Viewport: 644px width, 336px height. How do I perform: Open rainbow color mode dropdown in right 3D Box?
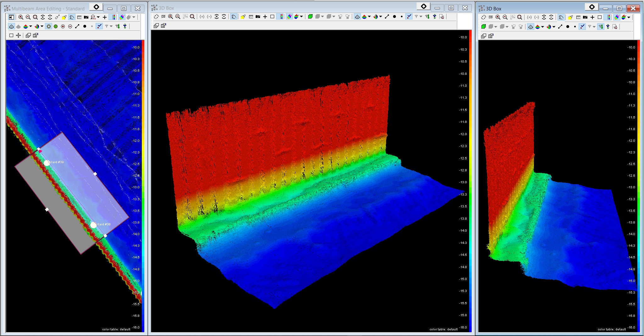[x=629, y=17]
